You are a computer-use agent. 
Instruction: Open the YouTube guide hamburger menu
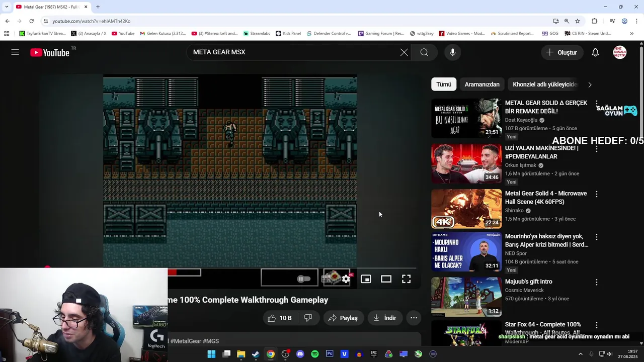(x=15, y=52)
